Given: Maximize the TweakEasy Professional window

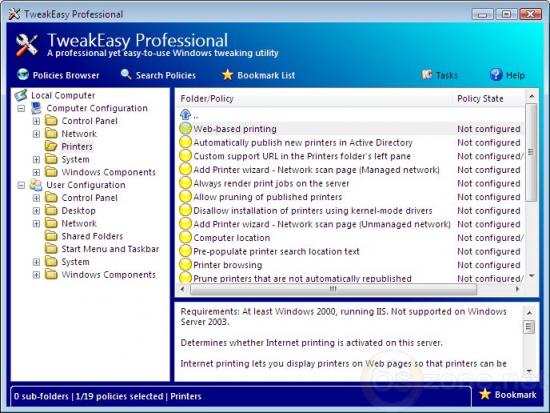Looking at the screenshot, I should click(x=506, y=14).
